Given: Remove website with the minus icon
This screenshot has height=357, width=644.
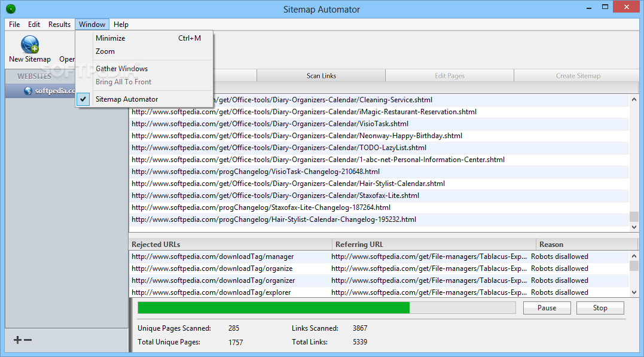Looking at the screenshot, I should pos(28,340).
